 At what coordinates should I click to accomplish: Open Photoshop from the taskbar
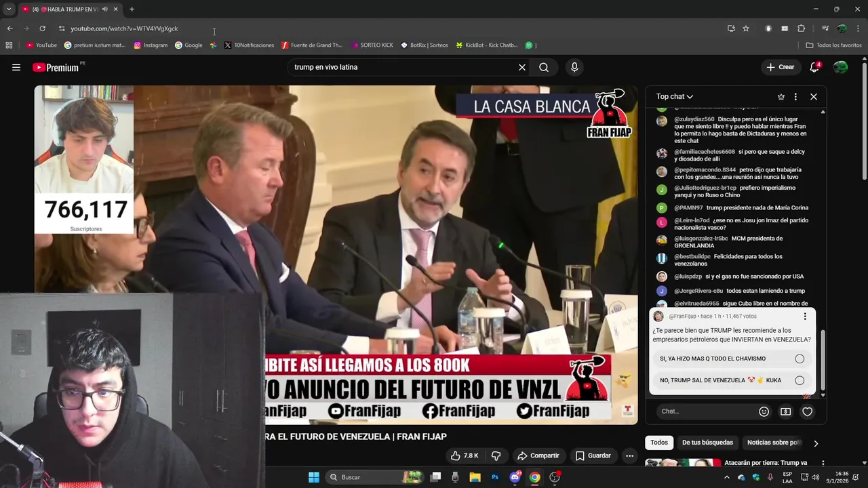[x=495, y=477]
